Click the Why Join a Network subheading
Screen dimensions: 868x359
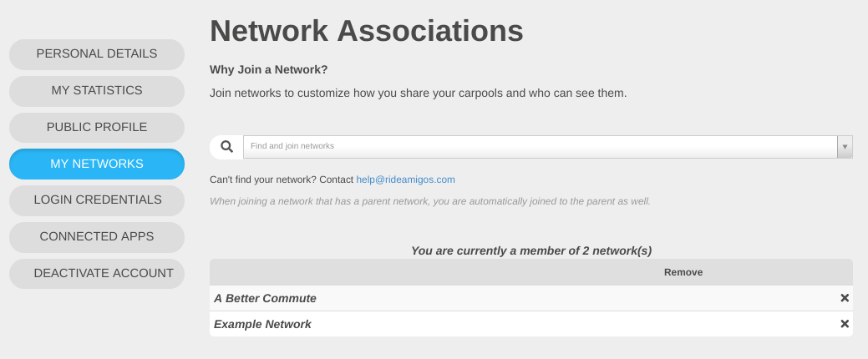click(x=268, y=70)
